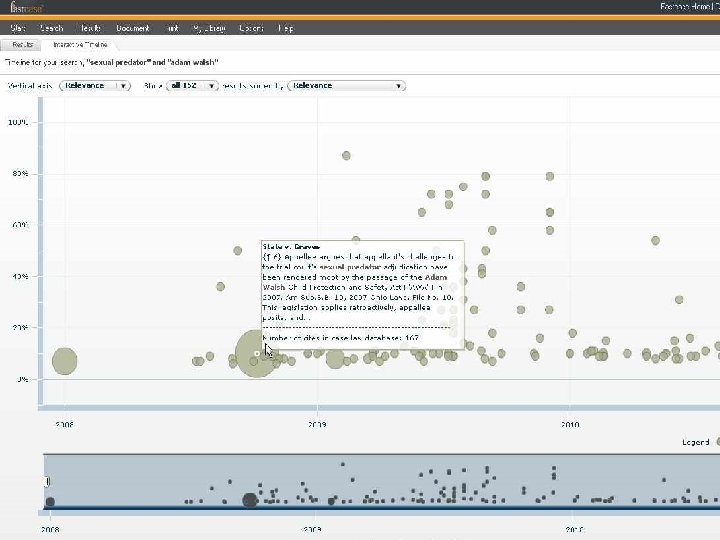Open the My Library menu
This screenshot has height=540, width=720.
tap(209, 28)
